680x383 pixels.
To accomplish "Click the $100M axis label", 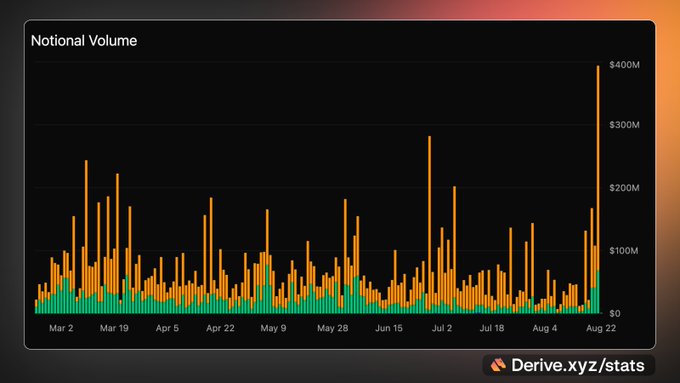I will 623,251.
